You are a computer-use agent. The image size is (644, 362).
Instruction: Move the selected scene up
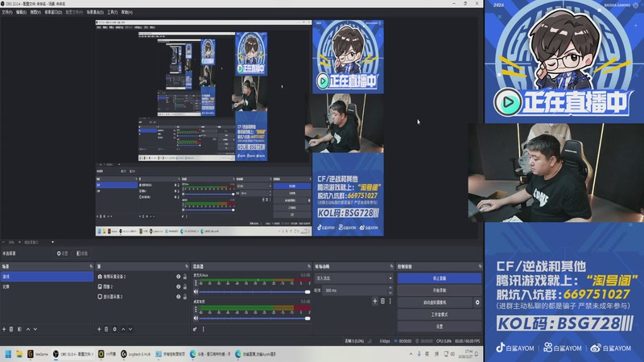click(28, 329)
